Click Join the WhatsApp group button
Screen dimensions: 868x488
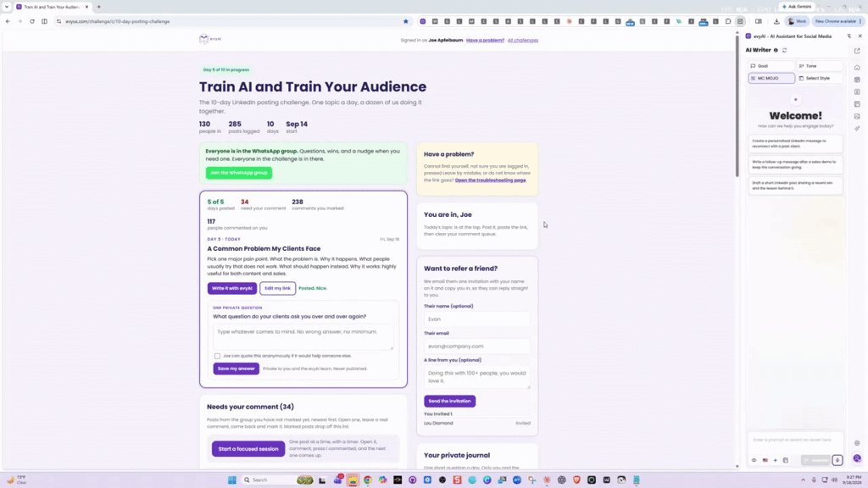tap(238, 173)
